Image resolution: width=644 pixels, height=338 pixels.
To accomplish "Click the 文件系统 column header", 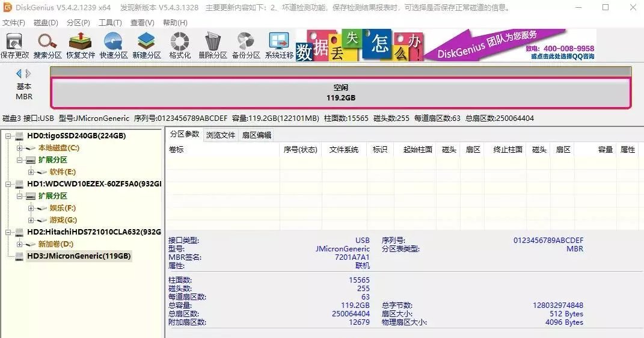I will (x=344, y=150).
